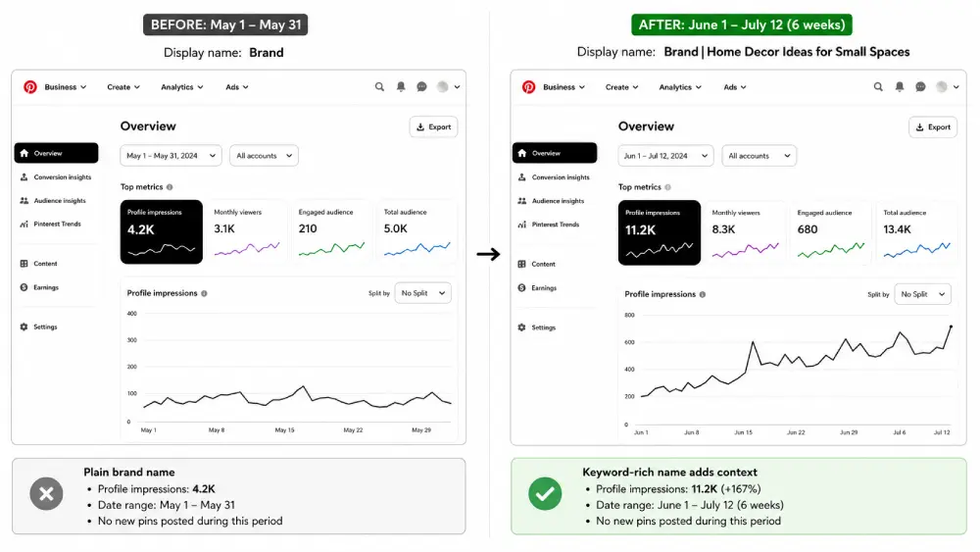Screen dimensions: 980x552
Task: Click the info icon beside the right Profile impressions heading
Action: click(703, 294)
